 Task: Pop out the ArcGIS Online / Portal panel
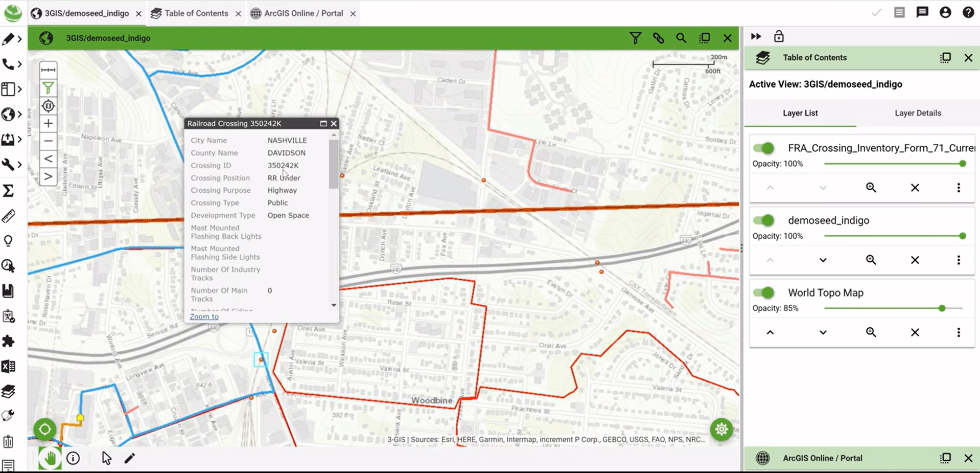point(945,458)
